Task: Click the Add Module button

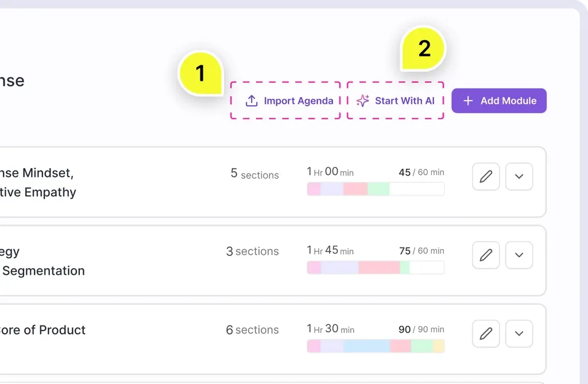Action: [x=499, y=100]
